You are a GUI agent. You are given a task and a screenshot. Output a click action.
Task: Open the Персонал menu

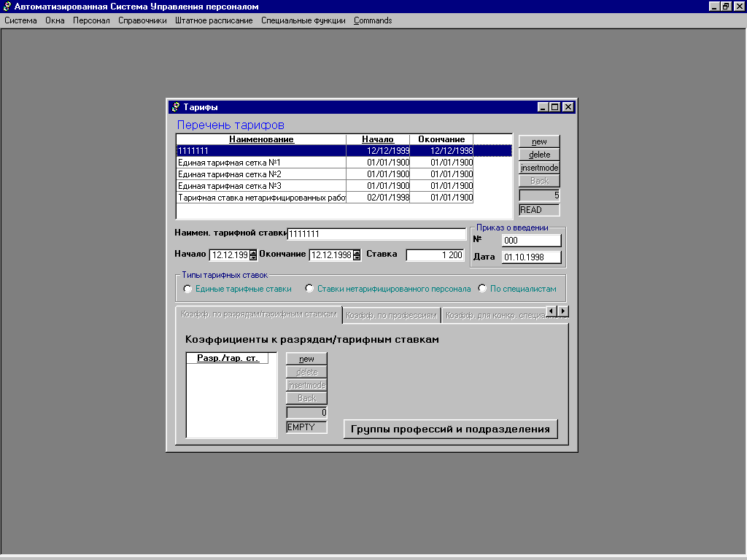click(91, 20)
